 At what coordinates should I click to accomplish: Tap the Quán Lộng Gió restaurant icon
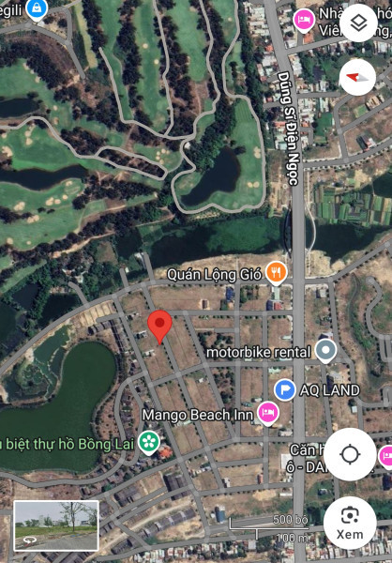click(x=277, y=274)
